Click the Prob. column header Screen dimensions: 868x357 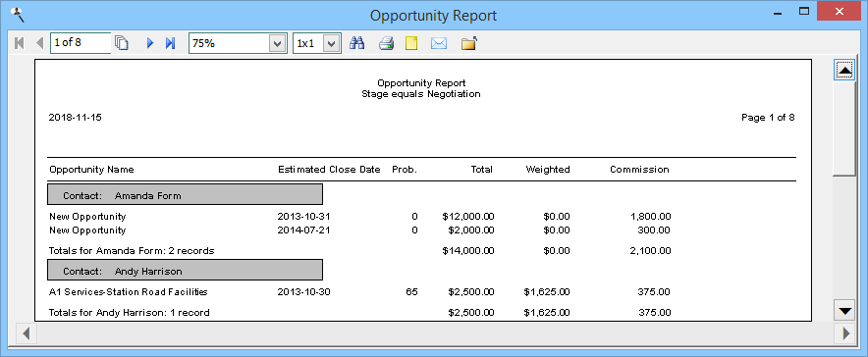pos(405,170)
